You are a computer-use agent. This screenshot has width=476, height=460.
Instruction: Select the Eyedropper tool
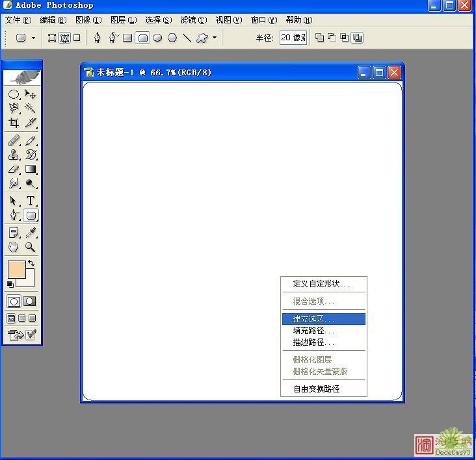[x=30, y=233]
